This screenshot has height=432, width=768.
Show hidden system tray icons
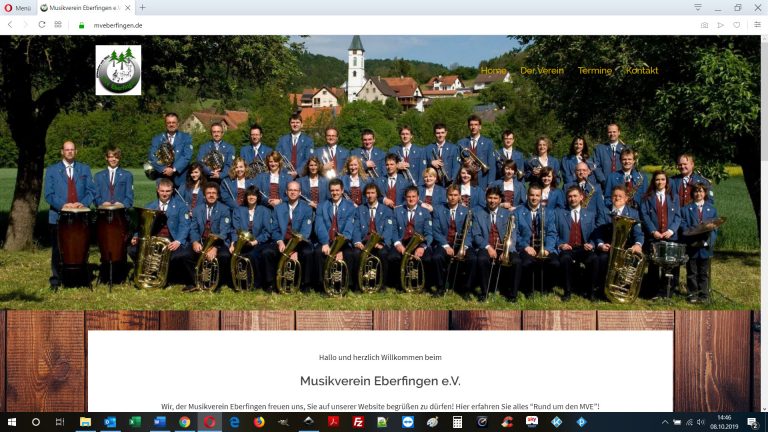[665, 422]
